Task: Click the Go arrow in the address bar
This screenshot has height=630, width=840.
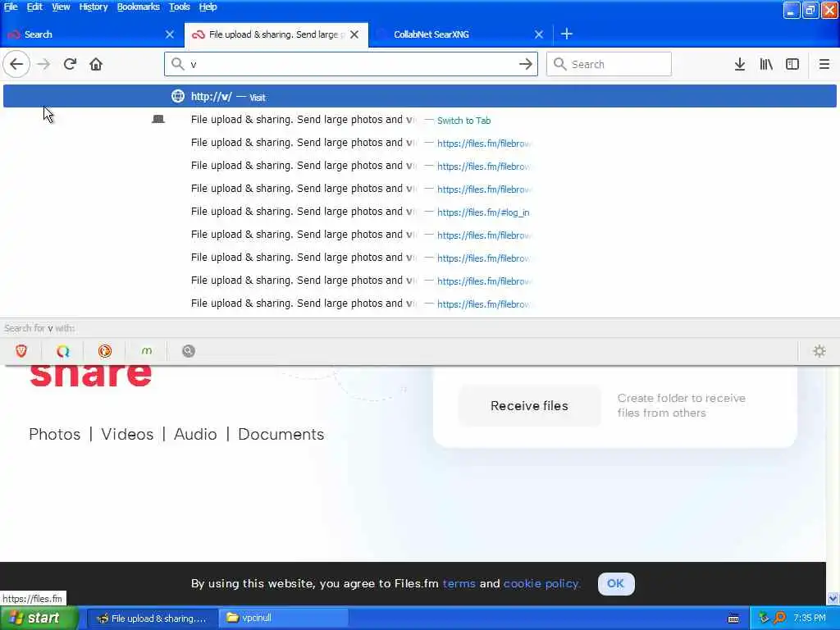Action: 526,64
